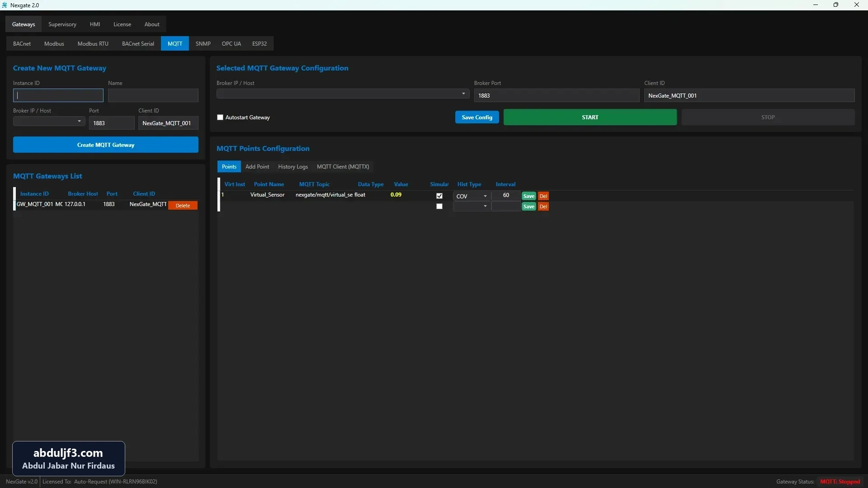
Task: Click the Broker Port field in Selected Gateway Configuration
Action: (x=557, y=95)
